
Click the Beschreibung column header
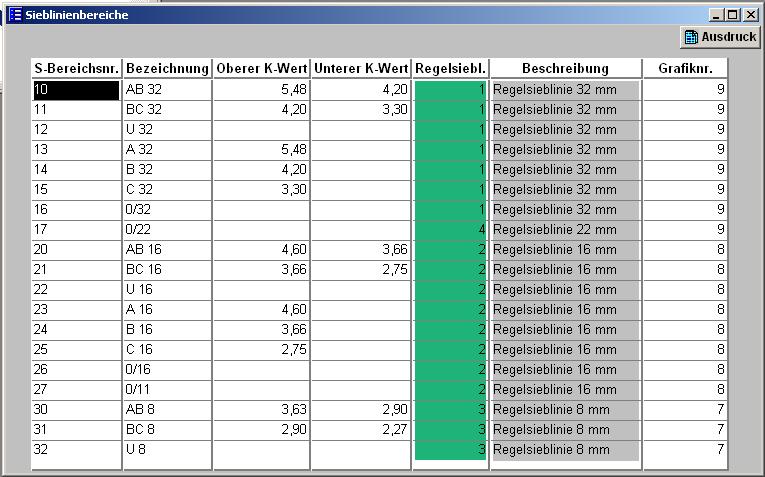[565, 69]
